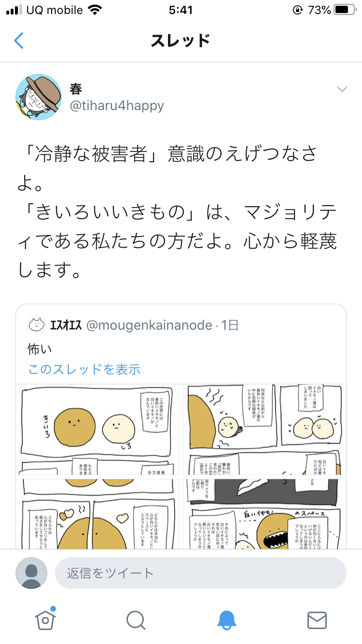The height and width of the screenshot is (644, 362).
Task: Expand the tweet options chevron
Action: 342,89
